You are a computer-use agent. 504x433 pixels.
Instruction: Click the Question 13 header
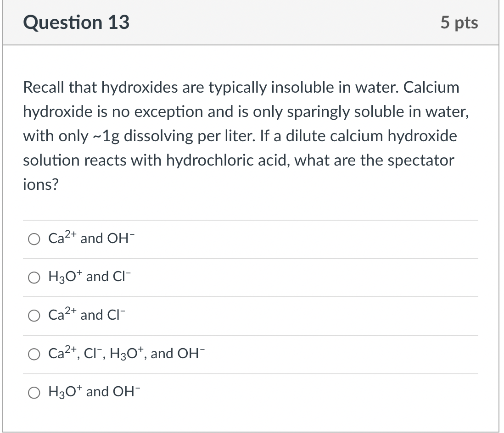[78, 22]
